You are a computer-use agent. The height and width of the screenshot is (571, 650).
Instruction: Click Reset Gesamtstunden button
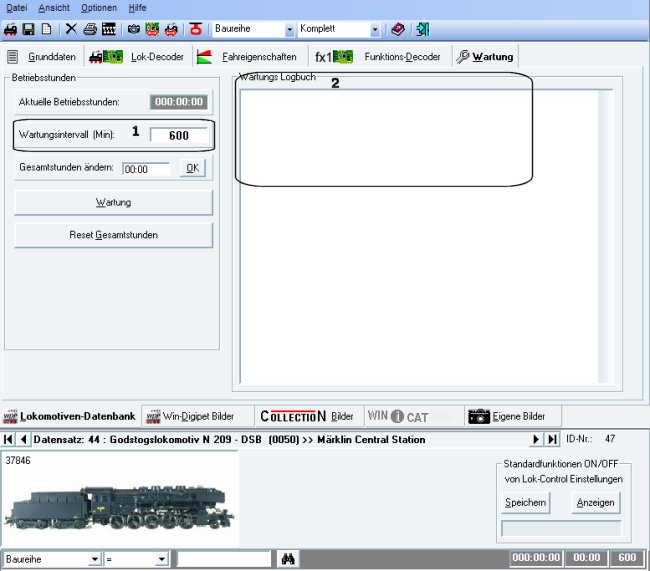pyautogui.click(x=113, y=235)
